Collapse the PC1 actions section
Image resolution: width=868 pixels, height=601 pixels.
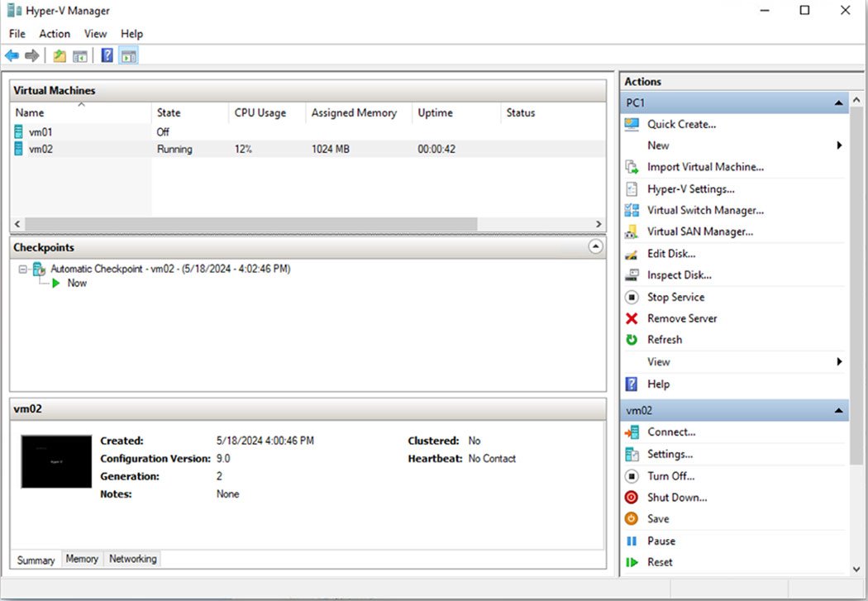click(x=838, y=103)
